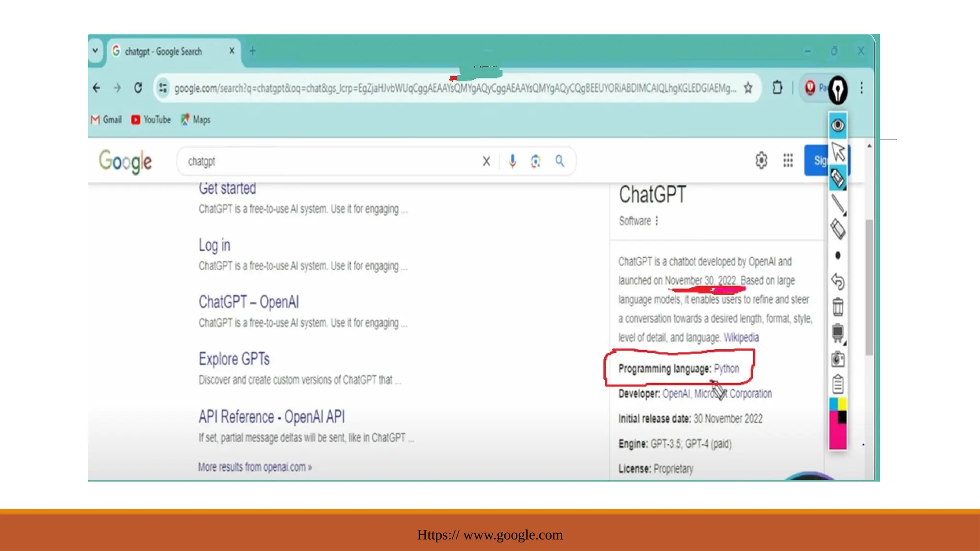Take a screenshot with camera icon
The height and width of the screenshot is (551, 980).
[x=837, y=359]
